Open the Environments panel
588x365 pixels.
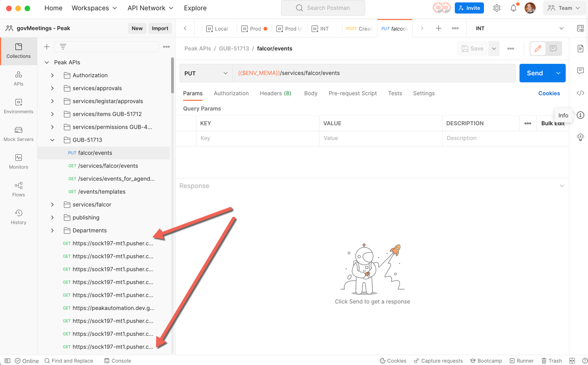click(x=18, y=106)
